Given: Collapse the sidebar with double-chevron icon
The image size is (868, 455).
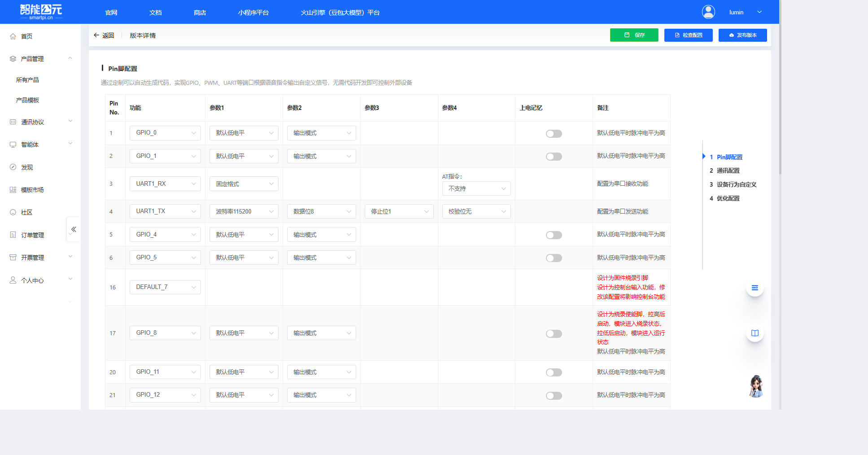Looking at the screenshot, I should 74,229.
